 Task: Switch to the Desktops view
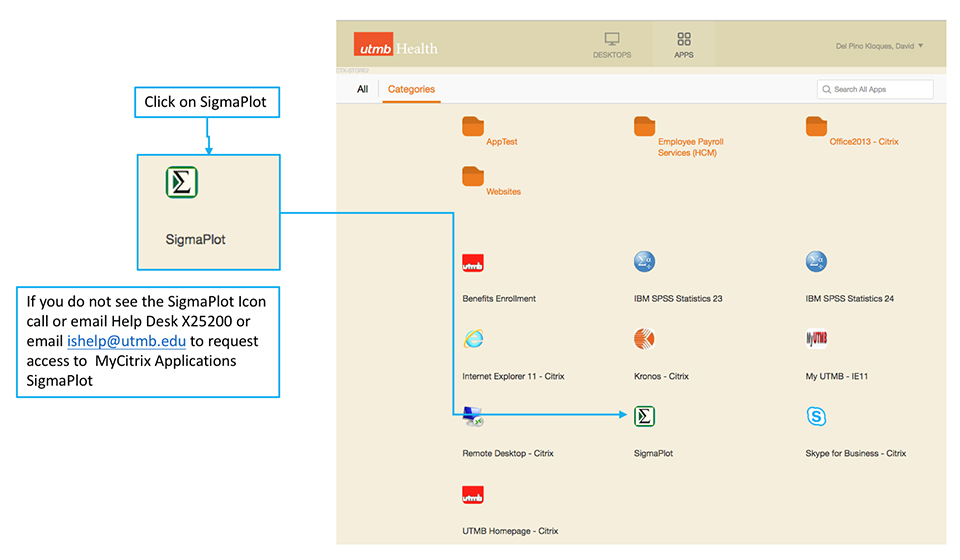click(612, 45)
